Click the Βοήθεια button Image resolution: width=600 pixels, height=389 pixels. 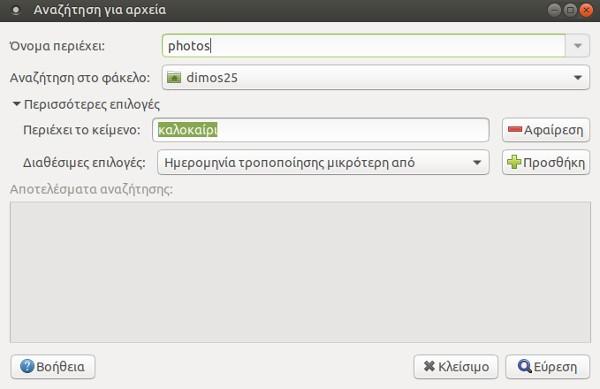click(53, 367)
